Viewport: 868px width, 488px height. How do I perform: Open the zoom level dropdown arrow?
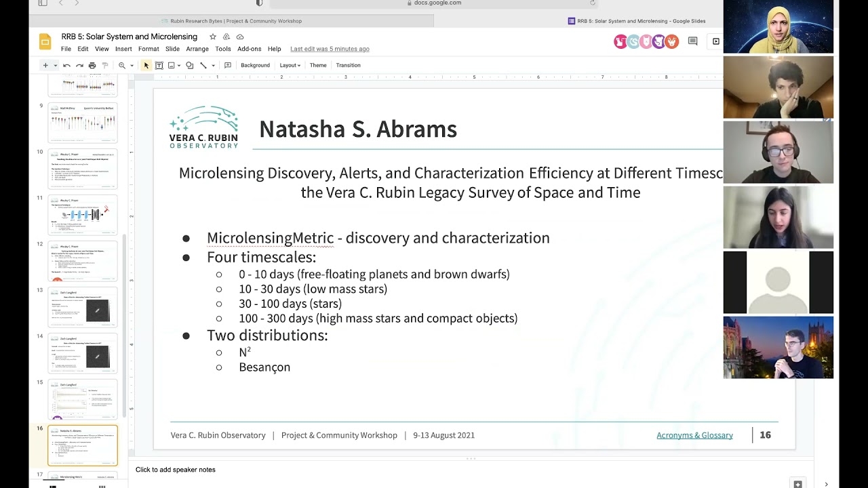coord(132,66)
